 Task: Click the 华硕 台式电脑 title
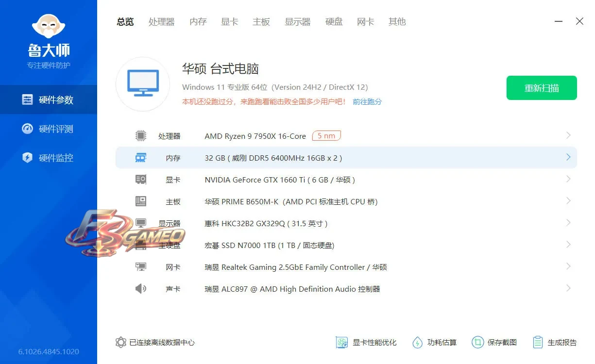point(220,69)
